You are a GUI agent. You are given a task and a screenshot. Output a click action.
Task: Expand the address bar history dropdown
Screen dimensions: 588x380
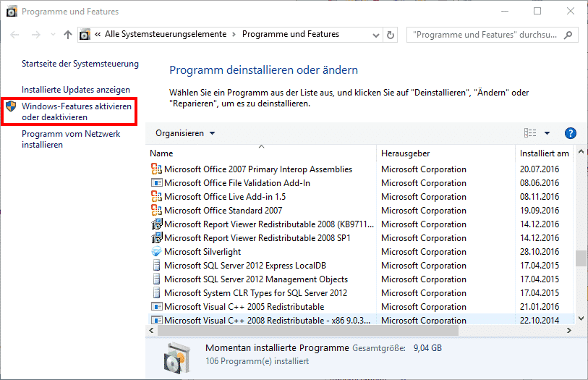coord(376,35)
